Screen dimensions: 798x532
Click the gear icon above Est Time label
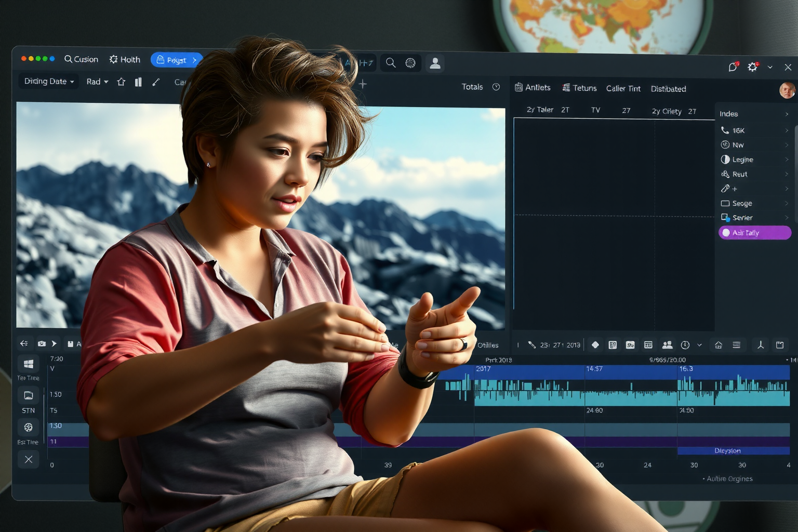[29, 427]
